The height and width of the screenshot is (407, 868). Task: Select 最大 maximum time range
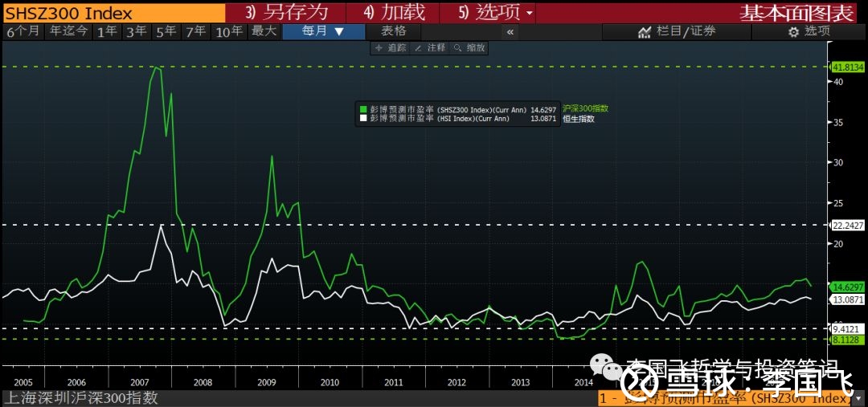pyautogui.click(x=264, y=31)
